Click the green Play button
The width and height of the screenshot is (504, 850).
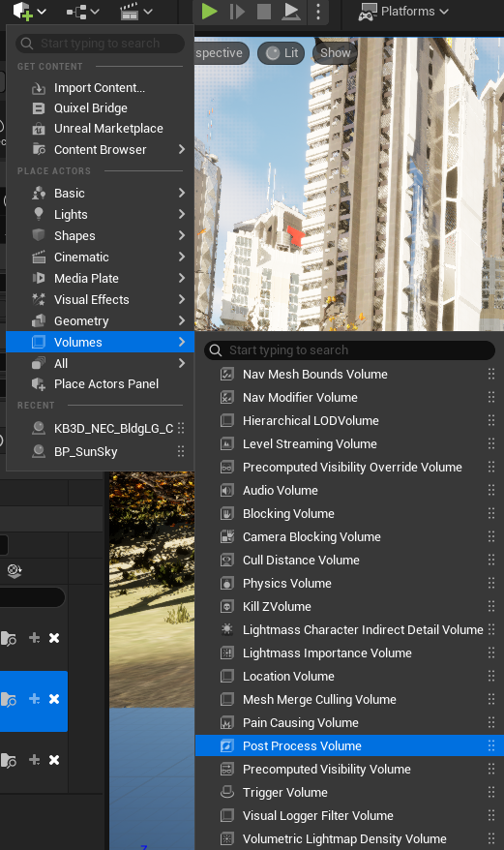click(x=209, y=12)
